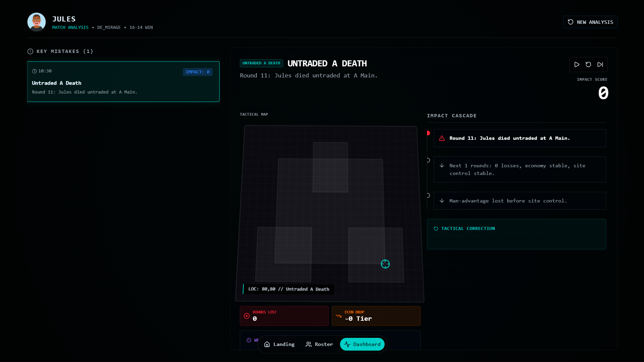Open the Landing tab
The image size is (644, 362).
coord(279,344)
